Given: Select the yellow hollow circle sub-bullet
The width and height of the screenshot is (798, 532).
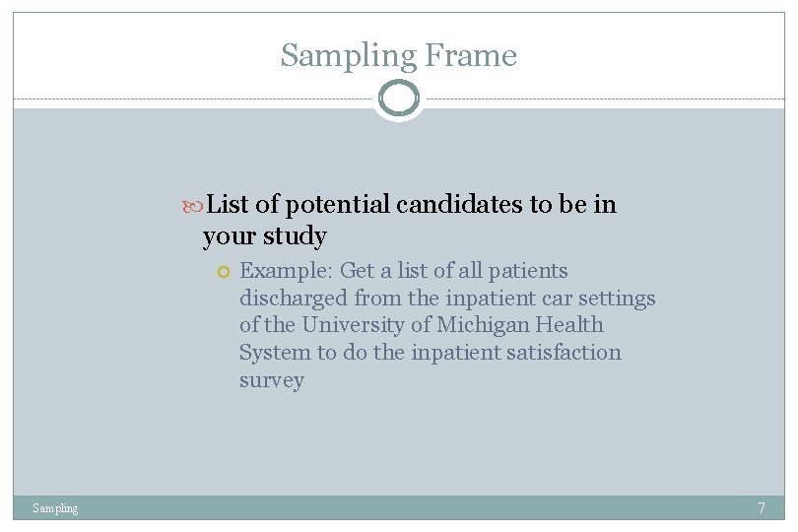Looking at the screenshot, I should (x=224, y=272).
